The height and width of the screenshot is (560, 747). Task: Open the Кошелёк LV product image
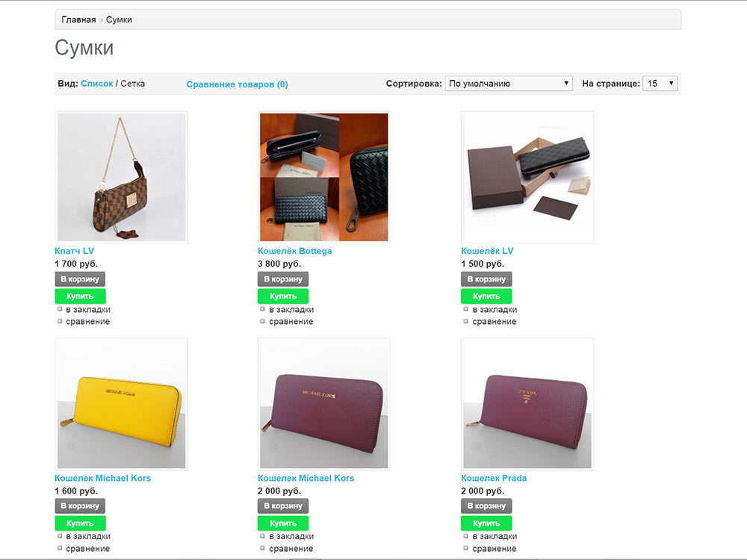point(527,177)
